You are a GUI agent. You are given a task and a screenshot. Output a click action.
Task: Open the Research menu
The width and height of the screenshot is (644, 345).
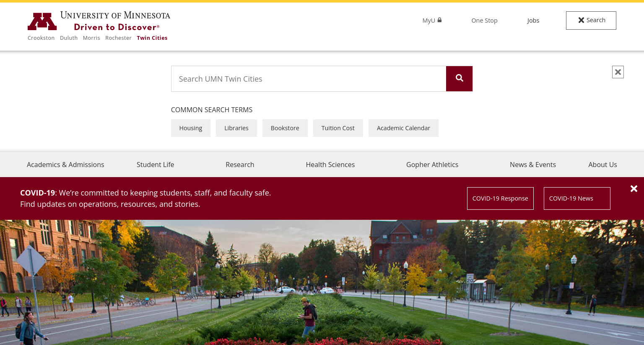pyautogui.click(x=240, y=165)
